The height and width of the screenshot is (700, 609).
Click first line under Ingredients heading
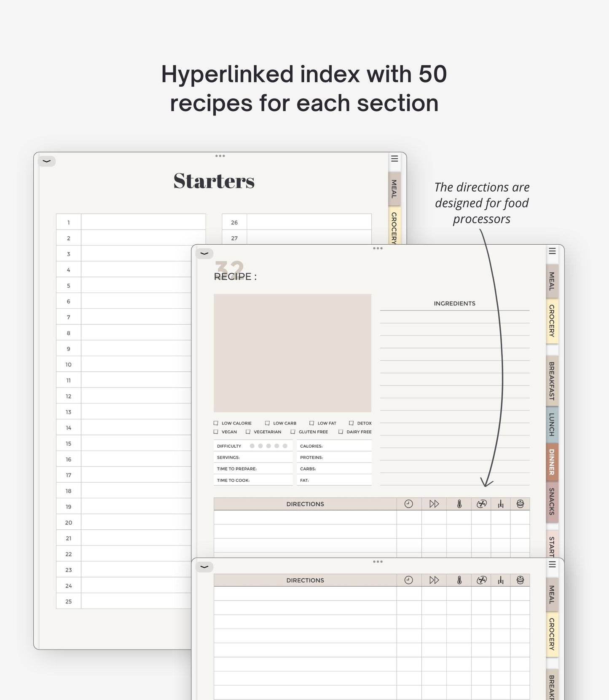click(455, 317)
